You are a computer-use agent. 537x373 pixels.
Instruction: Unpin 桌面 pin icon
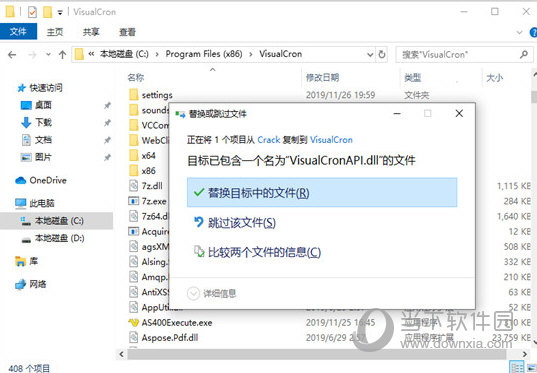[108, 105]
